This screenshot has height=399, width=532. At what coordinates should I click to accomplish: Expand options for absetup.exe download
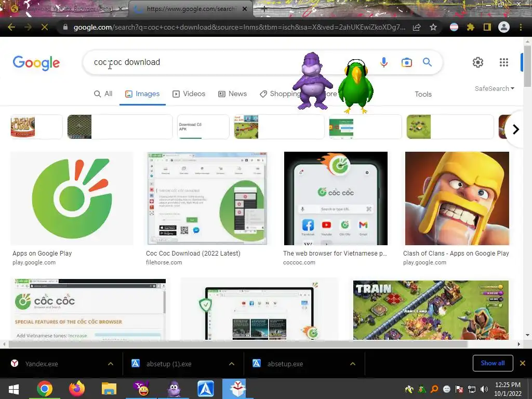coord(353,364)
